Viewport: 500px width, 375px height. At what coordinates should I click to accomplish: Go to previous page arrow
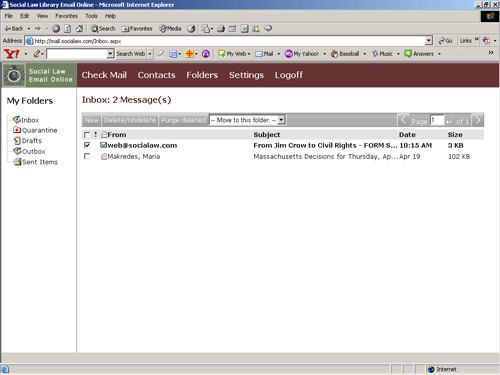403,120
